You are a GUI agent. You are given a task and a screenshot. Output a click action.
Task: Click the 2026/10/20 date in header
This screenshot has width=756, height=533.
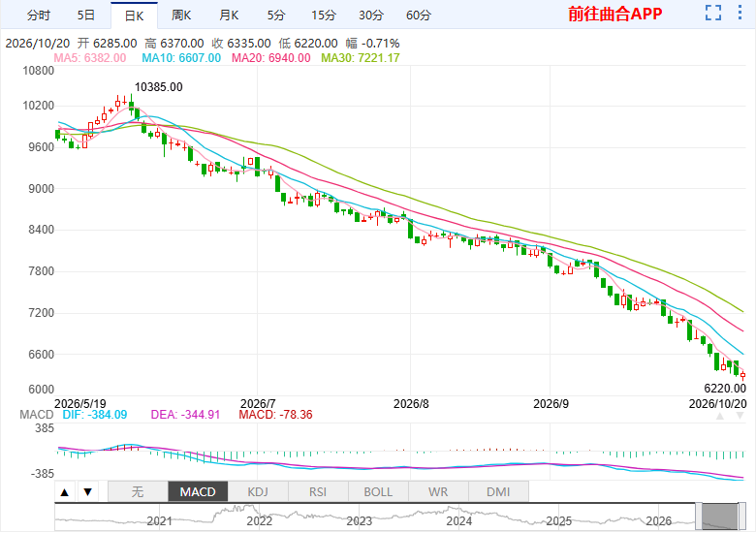[38, 44]
